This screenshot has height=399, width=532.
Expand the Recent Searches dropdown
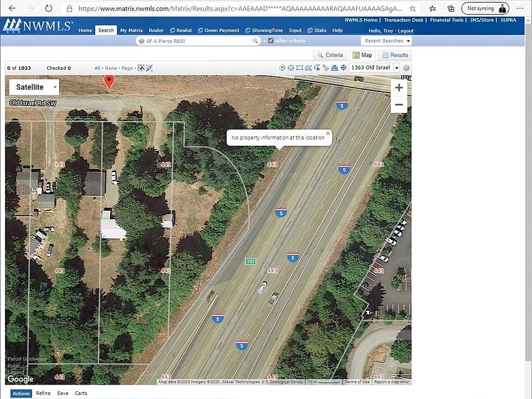point(387,41)
